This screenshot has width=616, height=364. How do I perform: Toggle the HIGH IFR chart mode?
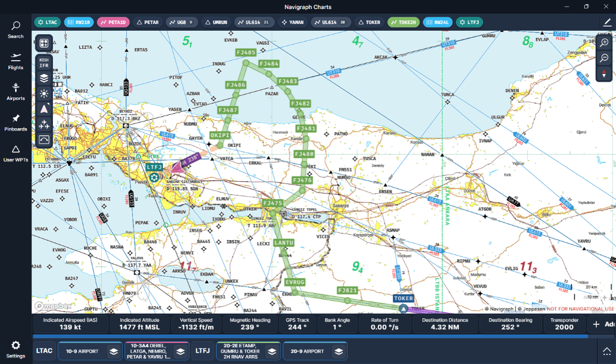(x=44, y=63)
